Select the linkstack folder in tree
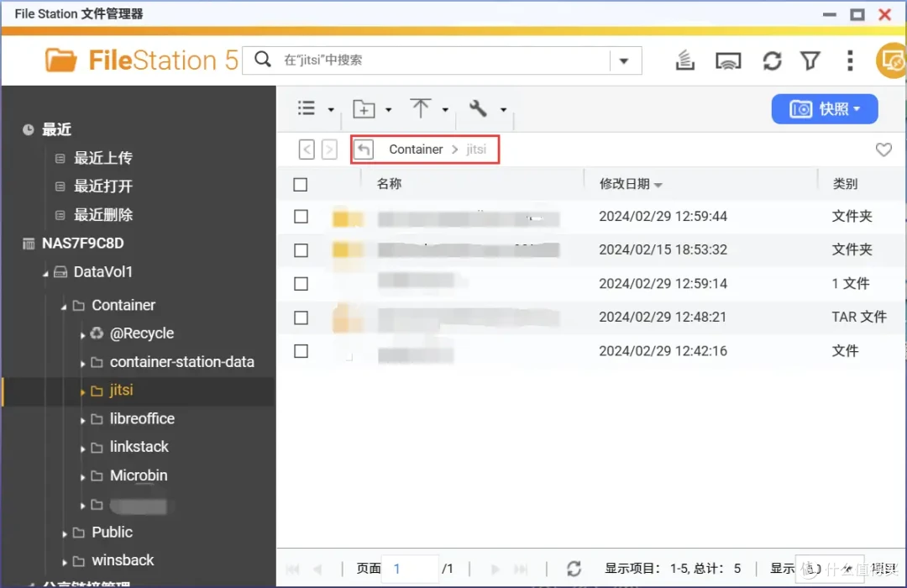Viewport: 907px width, 588px height. [139, 447]
